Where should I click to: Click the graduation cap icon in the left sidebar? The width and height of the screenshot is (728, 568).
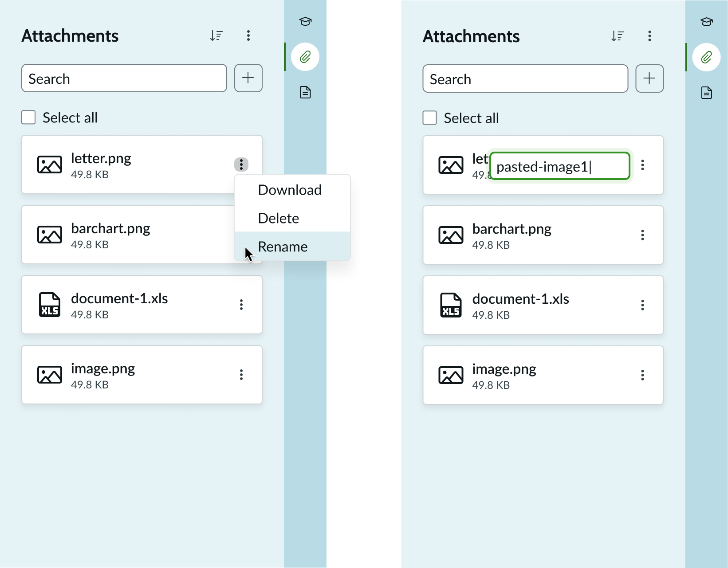pos(305,21)
